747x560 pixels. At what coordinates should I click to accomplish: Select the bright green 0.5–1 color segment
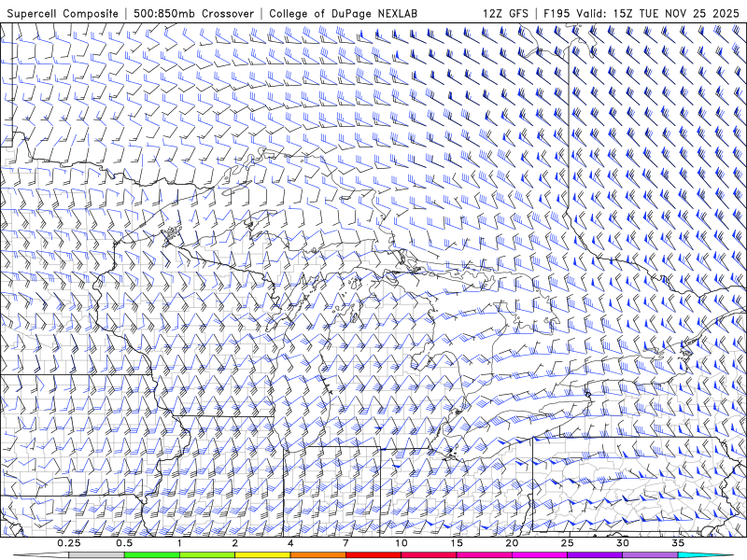(152, 555)
